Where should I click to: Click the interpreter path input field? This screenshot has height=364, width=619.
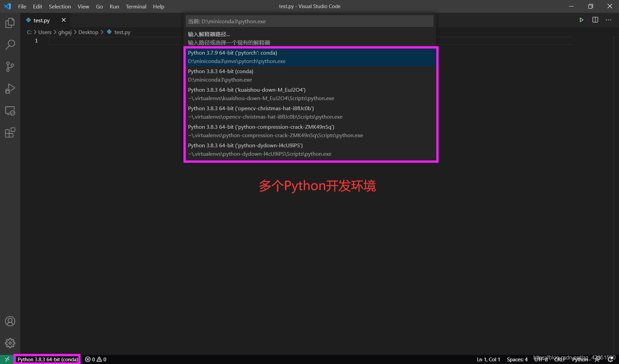pyautogui.click(x=309, y=21)
